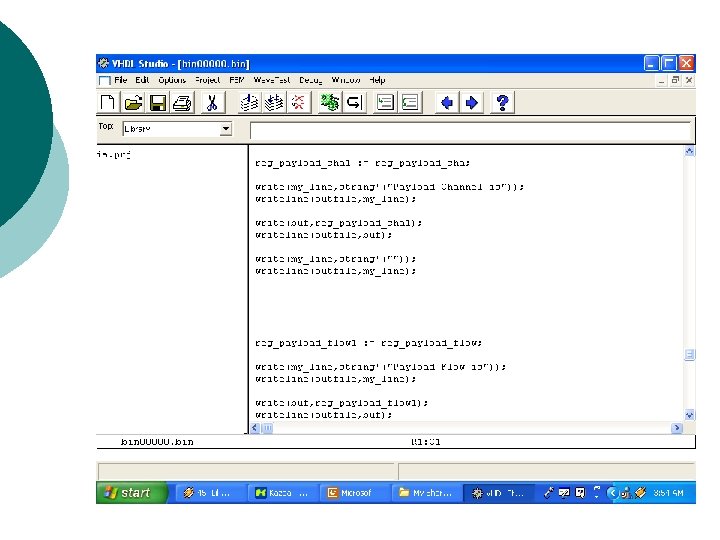Cut selection with the scissors icon
The width and height of the screenshot is (720, 540).
click(x=212, y=102)
